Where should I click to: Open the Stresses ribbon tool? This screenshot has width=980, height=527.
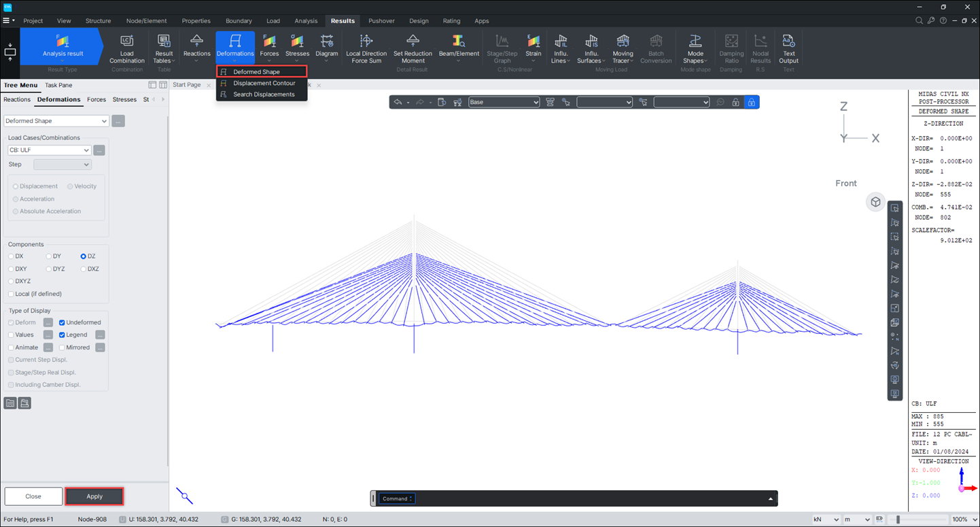[297, 48]
